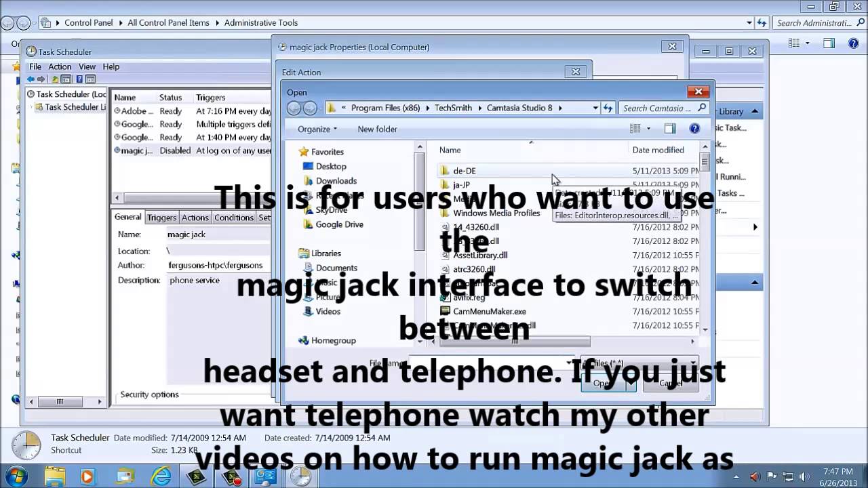Collapse the Library section in the Actions pane
The image size is (868, 488).
(755, 111)
